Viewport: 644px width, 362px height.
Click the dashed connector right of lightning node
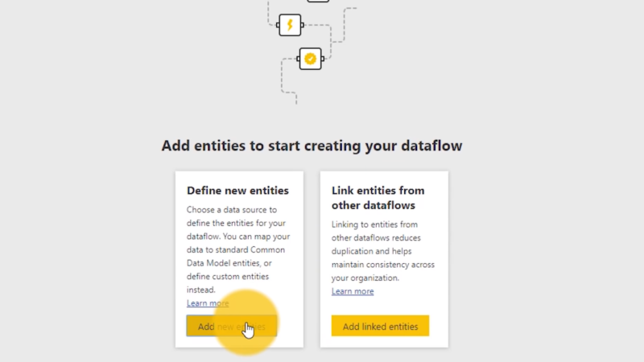coord(318,26)
